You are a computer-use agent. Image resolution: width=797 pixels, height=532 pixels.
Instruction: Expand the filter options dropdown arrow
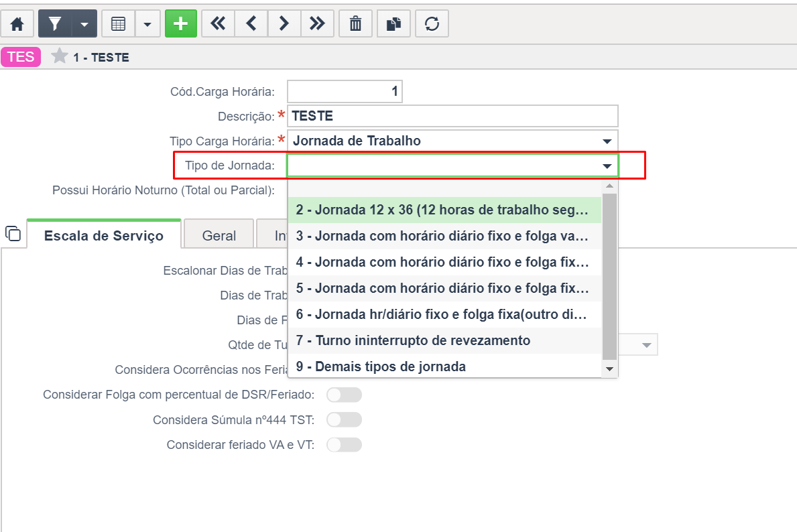tap(85, 23)
